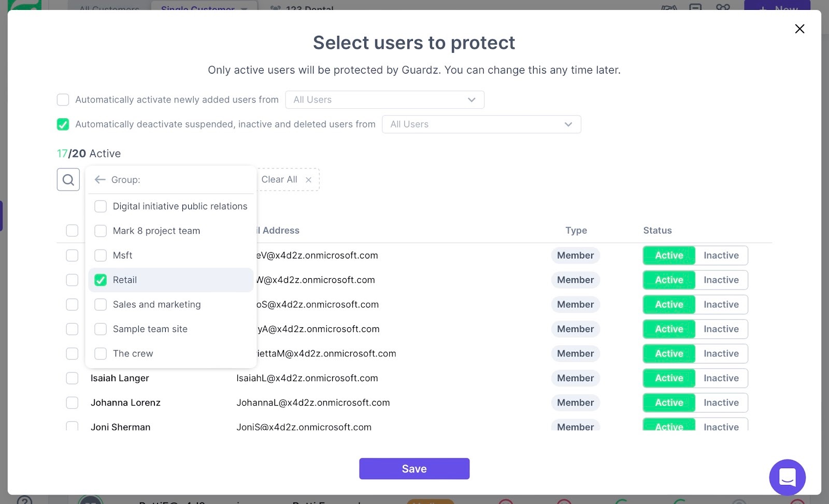Set eV@x4d2z user row to Inactive
The width and height of the screenshot is (829, 504).
coord(721,255)
